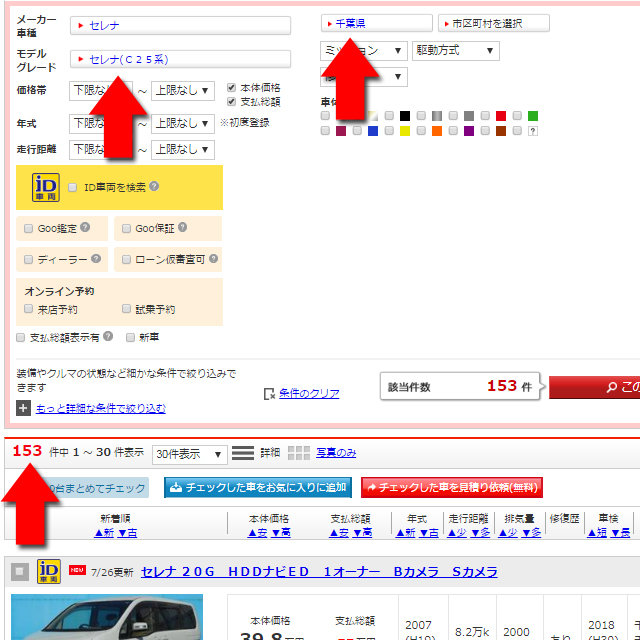
Task: Check 来店予約 option
Action: (x=28, y=308)
